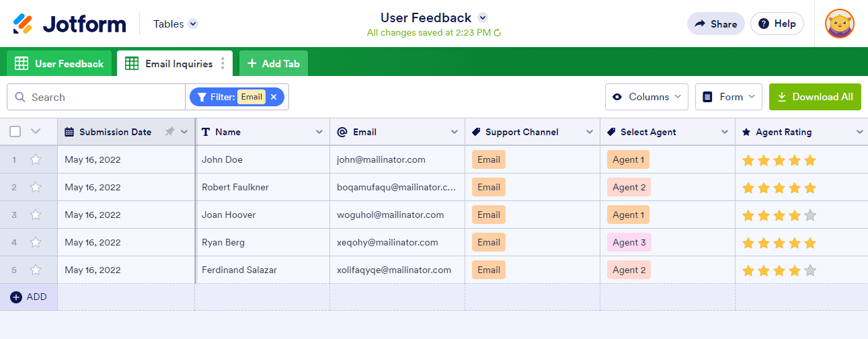Star the Ryan Berg row
Image resolution: width=868 pixels, height=339 pixels.
(x=36, y=243)
